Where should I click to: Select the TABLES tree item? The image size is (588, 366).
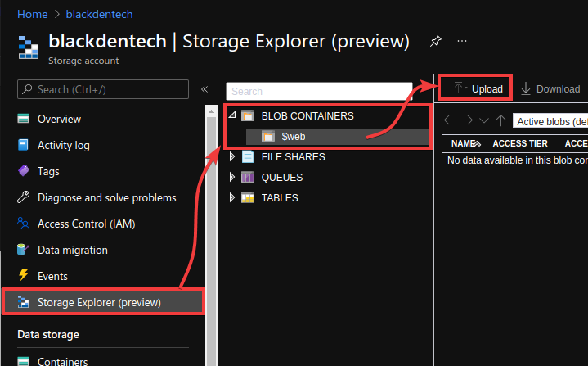(x=280, y=198)
